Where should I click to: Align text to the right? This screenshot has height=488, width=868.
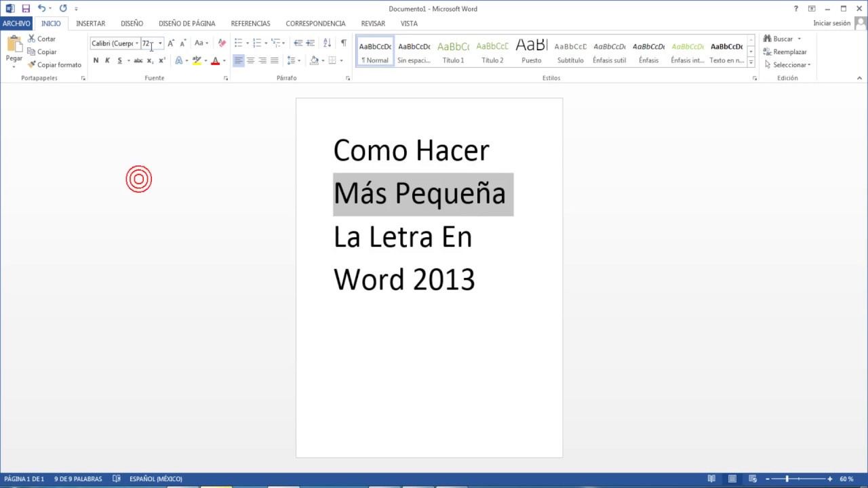pyautogui.click(x=262, y=61)
